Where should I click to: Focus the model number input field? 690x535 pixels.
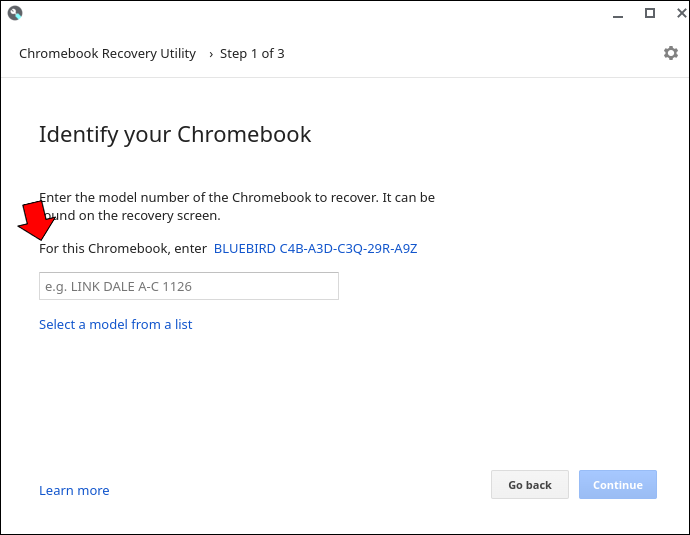(189, 286)
